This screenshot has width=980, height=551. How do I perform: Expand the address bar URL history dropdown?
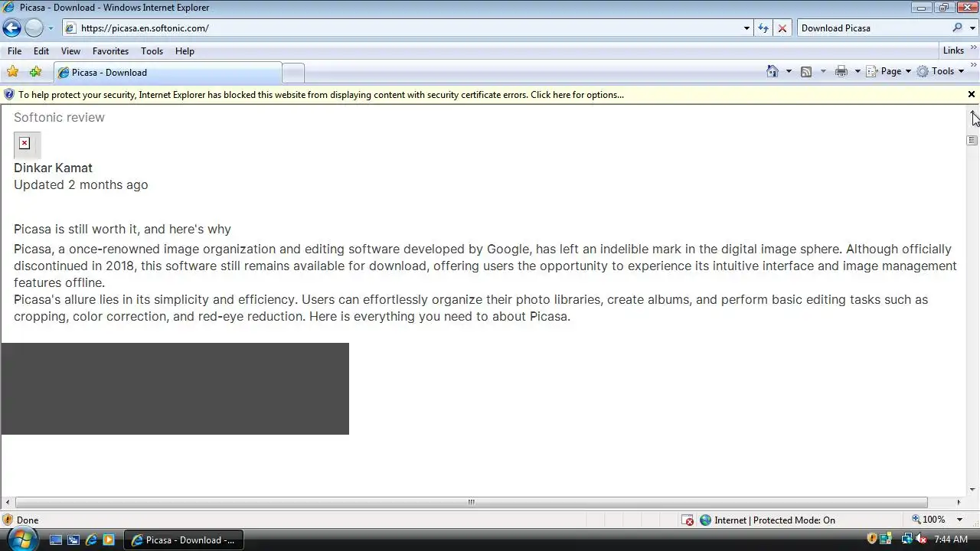click(x=746, y=28)
